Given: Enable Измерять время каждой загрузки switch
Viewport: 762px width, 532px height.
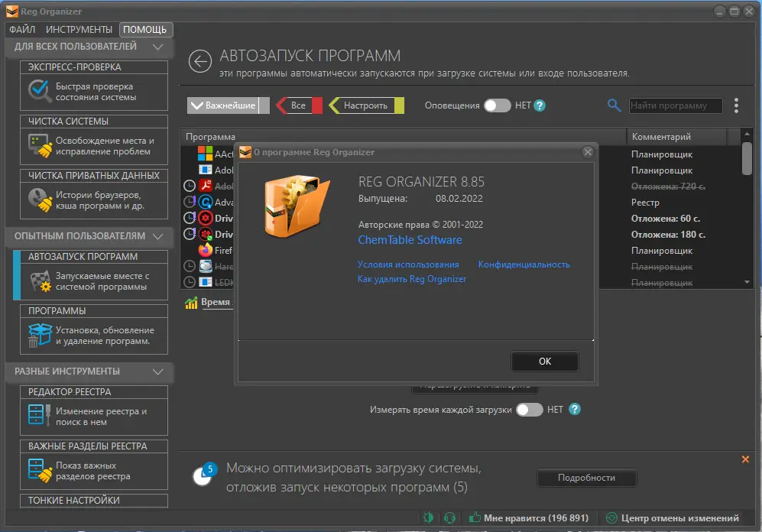Looking at the screenshot, I should pyautogui.click(x=527, y=410).
